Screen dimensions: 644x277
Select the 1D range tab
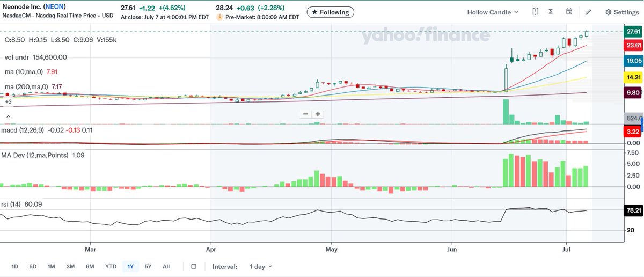(x=15, y=266)
